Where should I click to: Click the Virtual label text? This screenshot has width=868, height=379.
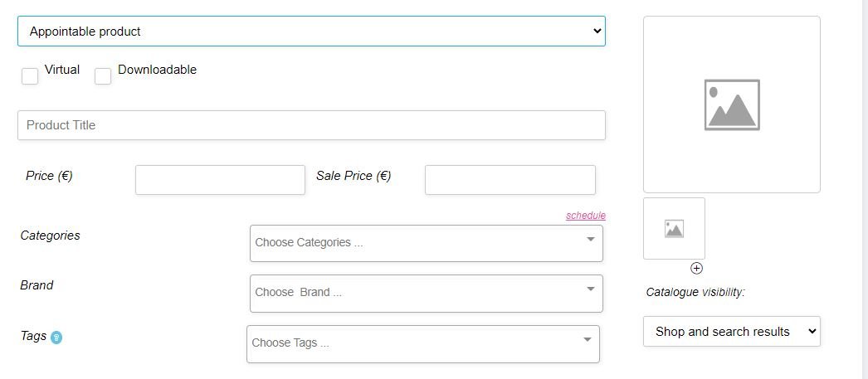coord(62,70)
